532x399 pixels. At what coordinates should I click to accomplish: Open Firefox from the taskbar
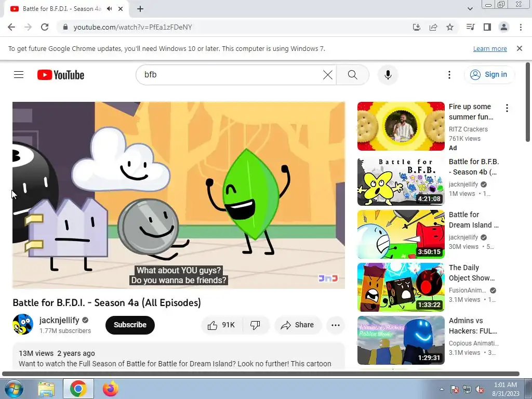click(x=111, y=389)
